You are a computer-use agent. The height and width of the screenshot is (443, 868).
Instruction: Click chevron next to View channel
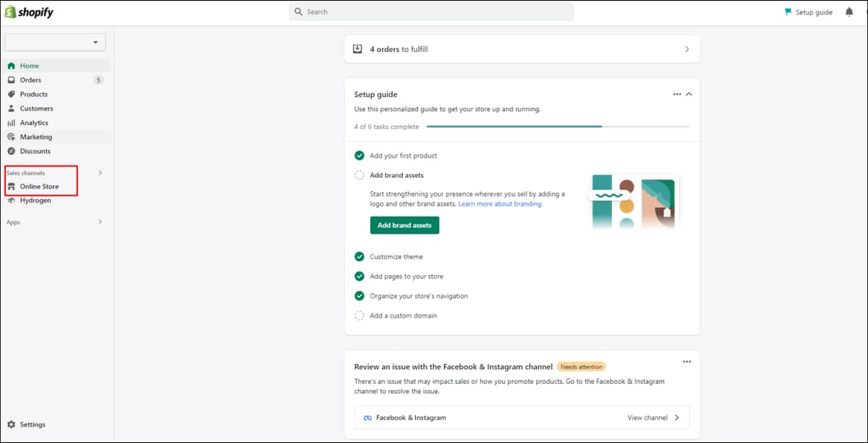pos(677,418)
